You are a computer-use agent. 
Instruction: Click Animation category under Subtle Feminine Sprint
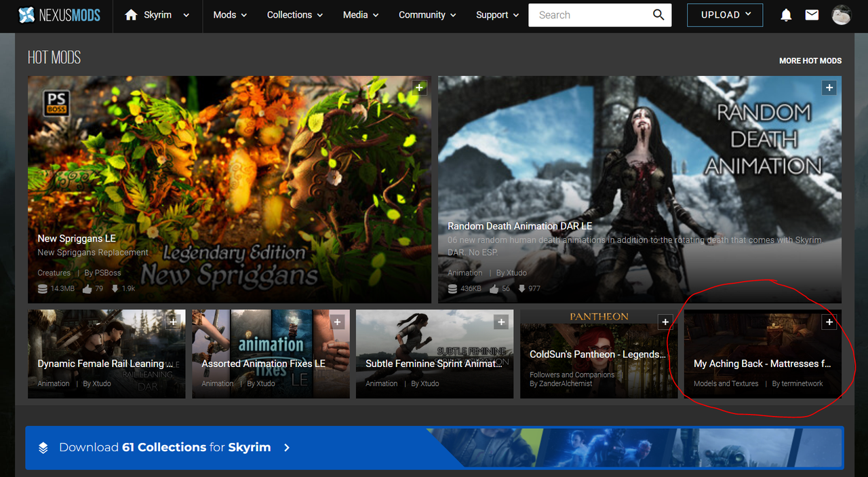pyautogui.click(x=382, y=383)
